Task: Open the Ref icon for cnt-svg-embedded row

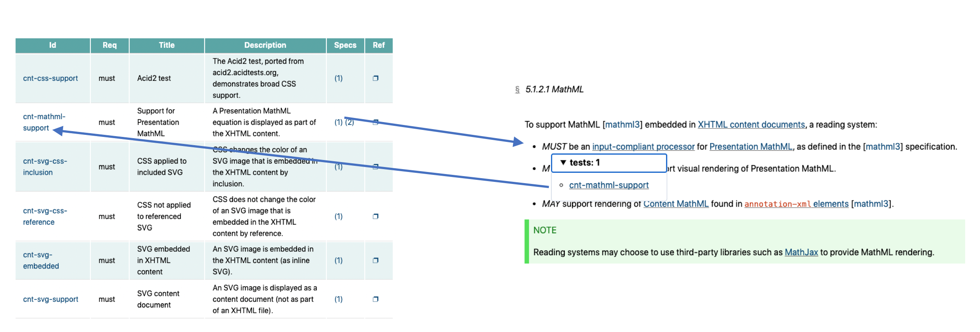Action: [375, 261]
